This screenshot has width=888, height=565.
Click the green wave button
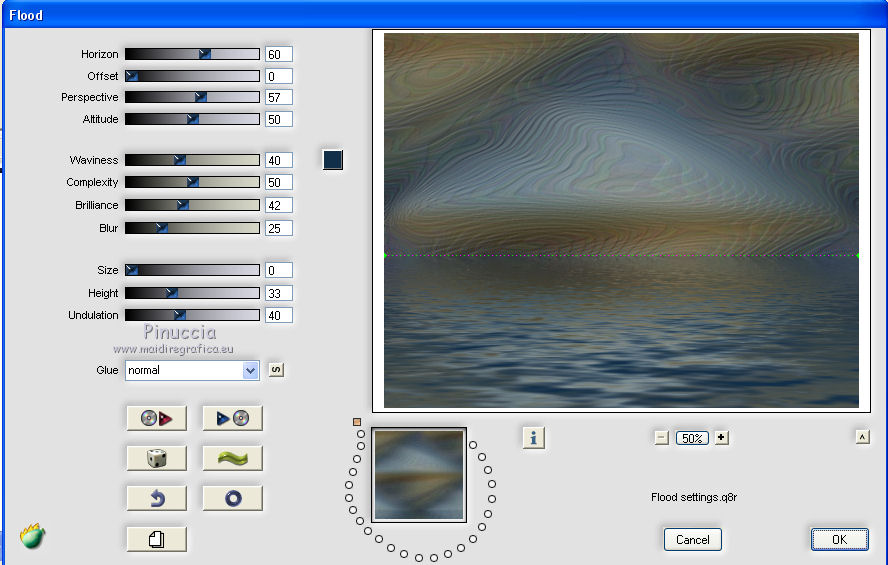click(x=232, y=458)
